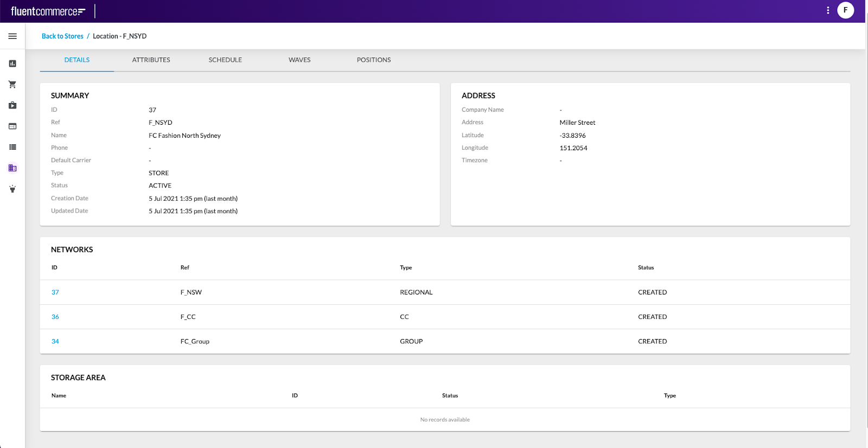Open the user avatar F menu
868x448 pixels.
point(845,10)
